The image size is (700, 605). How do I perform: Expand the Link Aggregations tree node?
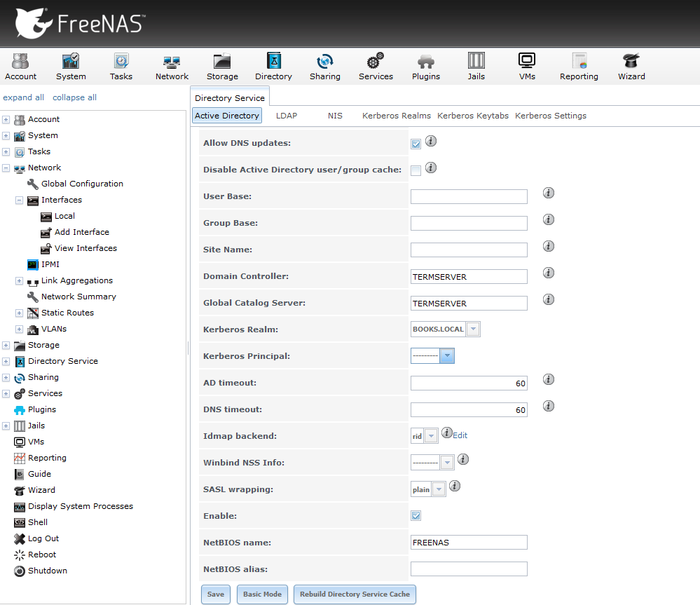pyautogui.click(x=19, y=281)
